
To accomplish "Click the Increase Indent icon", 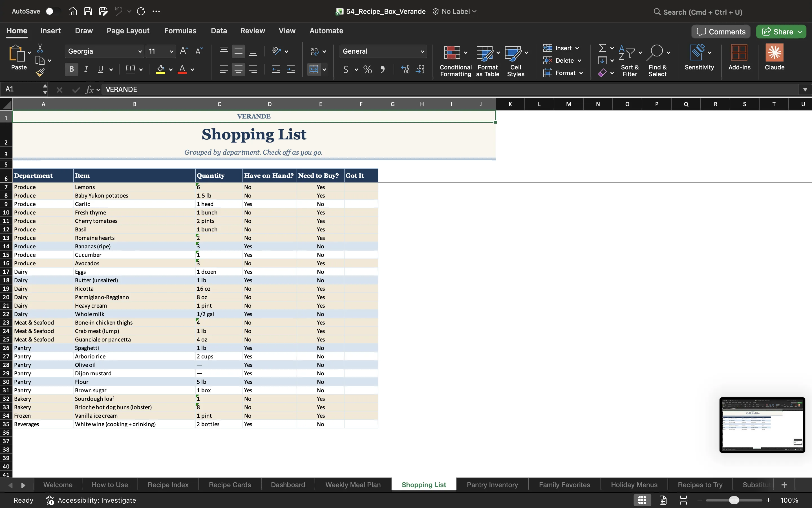I will click(x=291, y=69).
